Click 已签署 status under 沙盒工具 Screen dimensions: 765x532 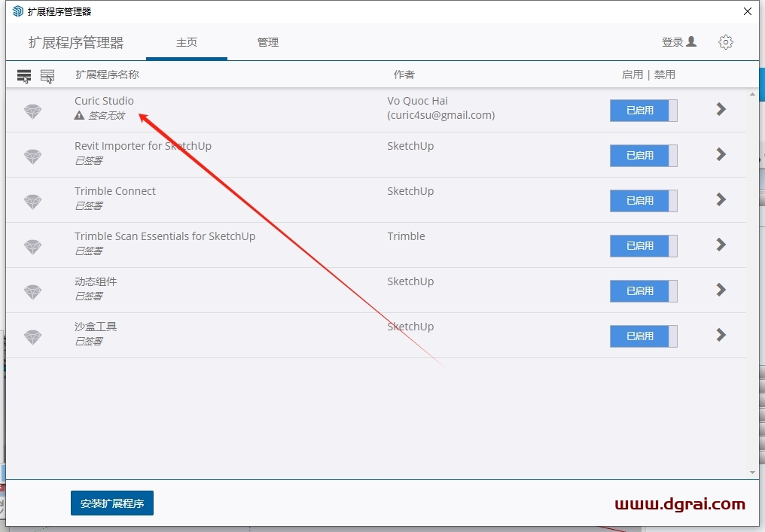click(88, 342)
